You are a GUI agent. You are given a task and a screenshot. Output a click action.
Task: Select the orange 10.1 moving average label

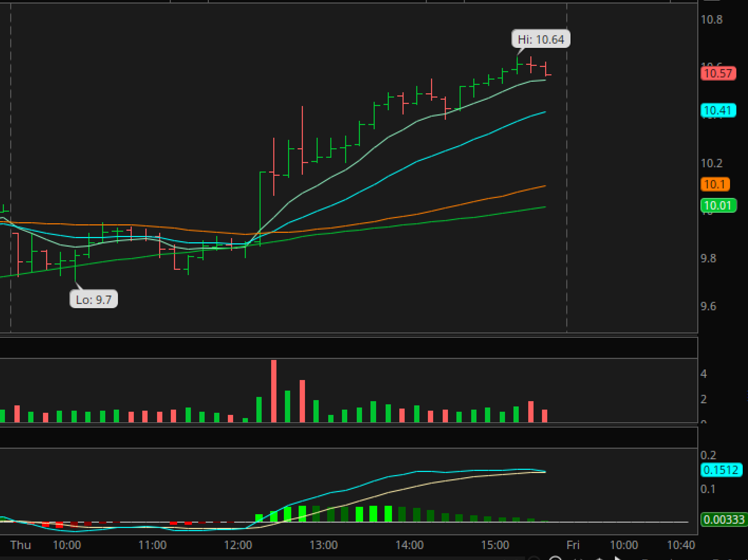click(715, 184)
